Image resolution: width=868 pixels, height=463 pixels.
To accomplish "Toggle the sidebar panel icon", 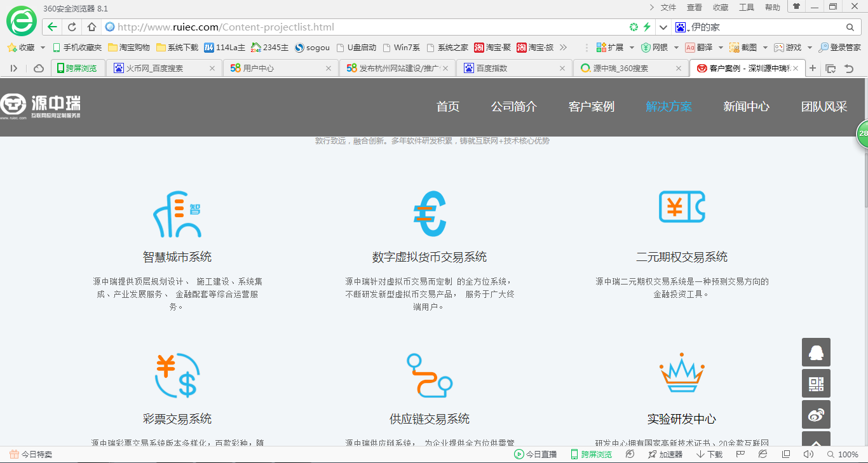I will click(x=14, y=68).
